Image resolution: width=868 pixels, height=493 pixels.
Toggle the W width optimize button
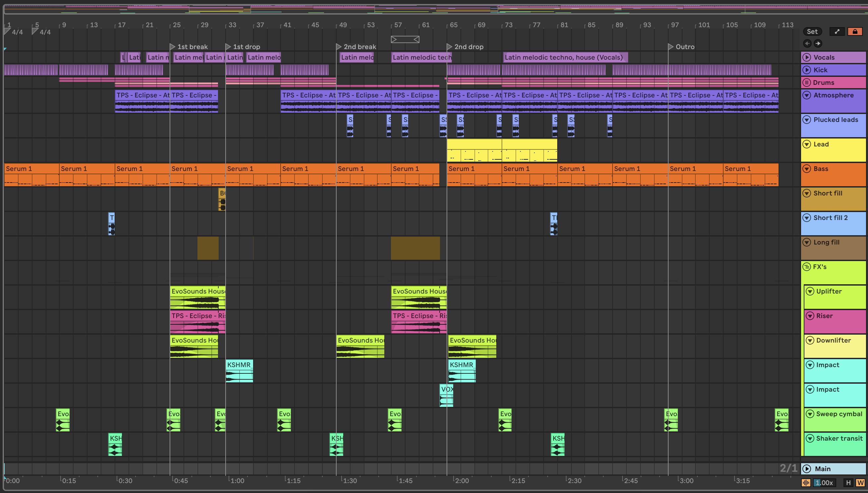click(860, 482)
